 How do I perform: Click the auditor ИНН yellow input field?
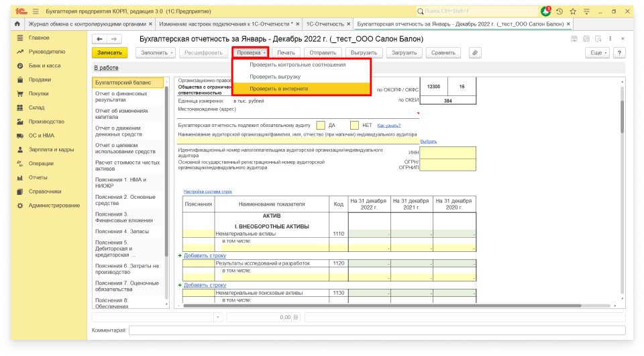pyautogui.click(x=447, y=152)
